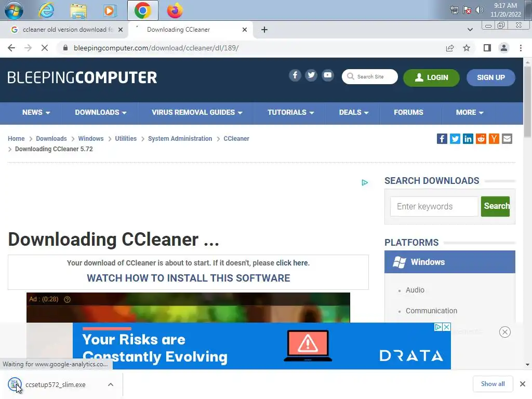Open Audio category in platforms list
Image resolution: width=532 pixels, height=399 pixels.
tap(415, 290)
